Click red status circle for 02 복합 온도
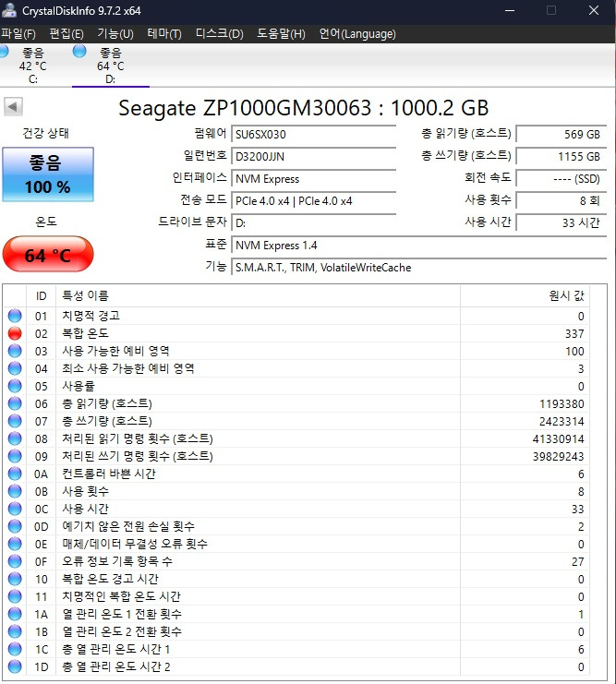The image size is (616, 684). pos(15,333)
